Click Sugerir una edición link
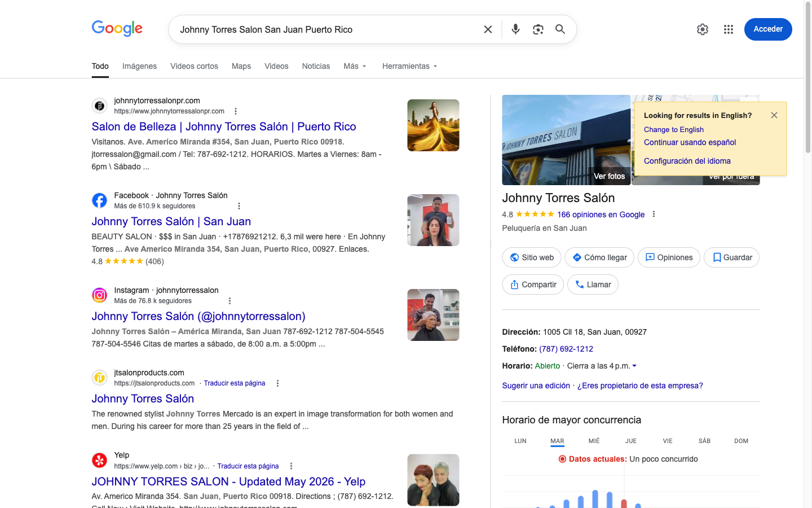The width and height of the screenshot is (812, 508). (x=536, y=386)
